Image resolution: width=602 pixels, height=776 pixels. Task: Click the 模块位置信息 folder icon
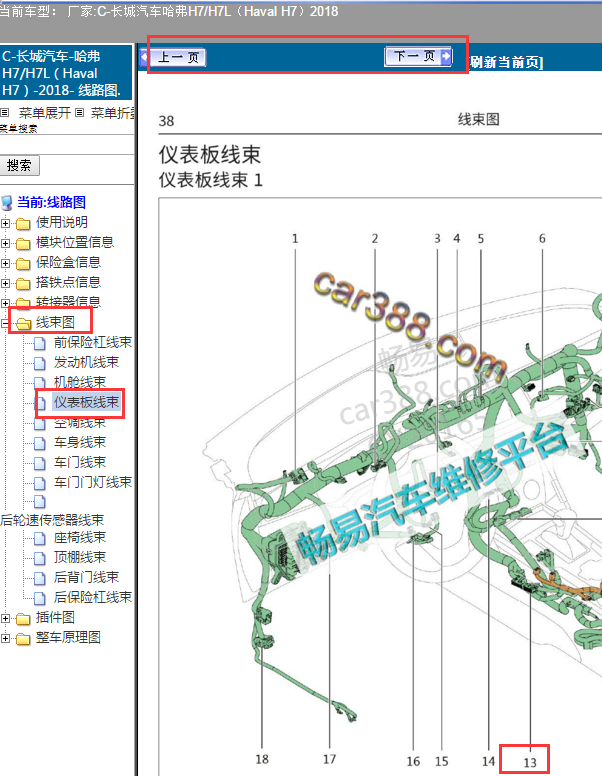pos(23,243)
